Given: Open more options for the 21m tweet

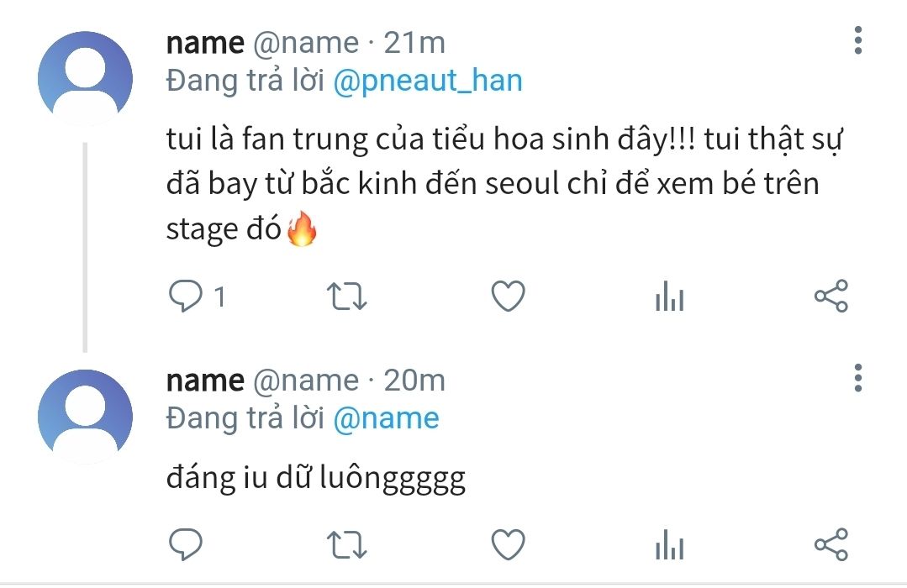Looking at the screenshot, I should [857, 40].
